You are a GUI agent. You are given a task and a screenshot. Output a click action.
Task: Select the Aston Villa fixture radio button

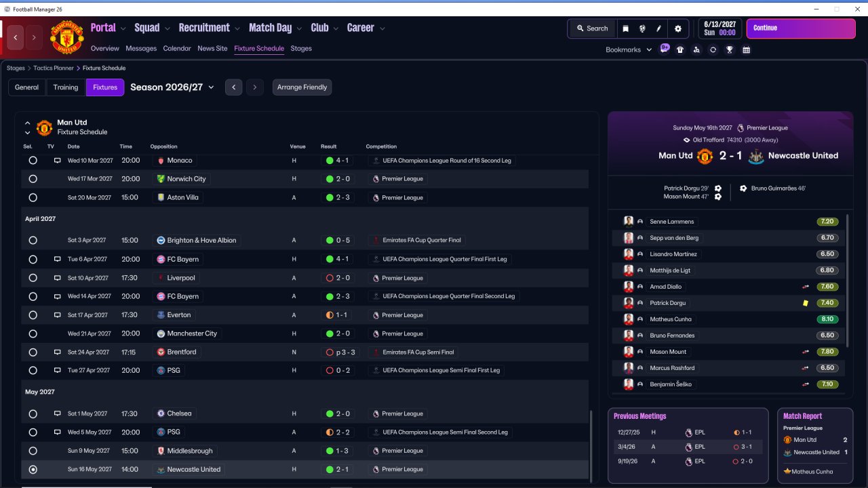pyautogui.click(x=33, y=198)
